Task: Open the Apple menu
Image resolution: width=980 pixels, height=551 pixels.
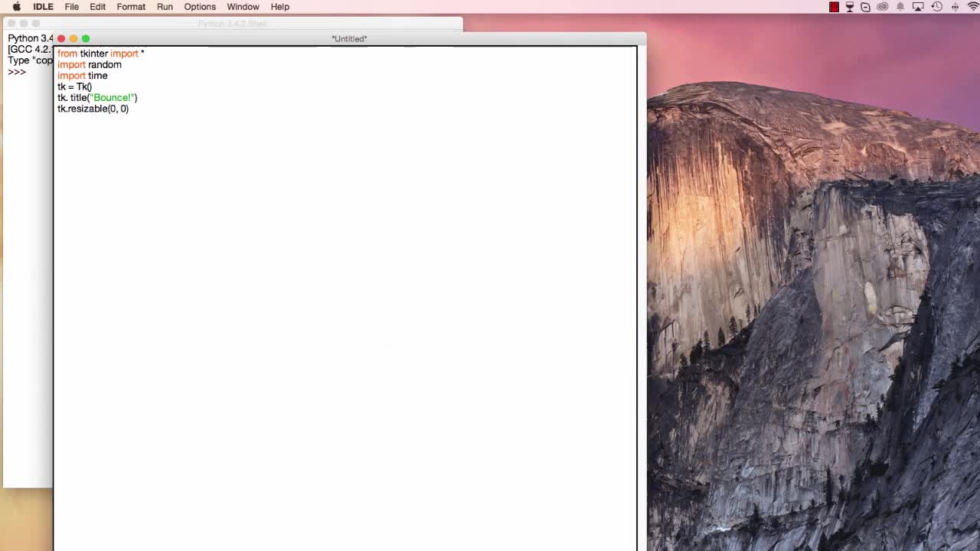Action: coord(16,7)
